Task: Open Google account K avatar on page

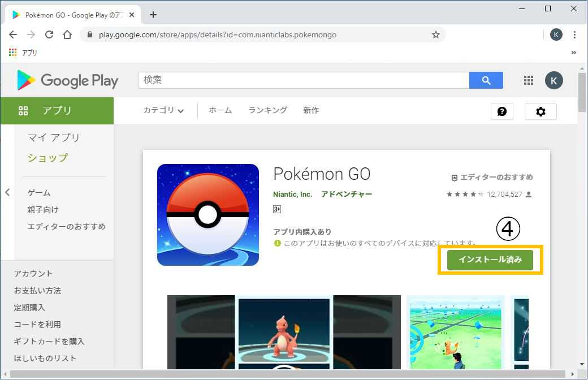Action: tap(554, 80)
